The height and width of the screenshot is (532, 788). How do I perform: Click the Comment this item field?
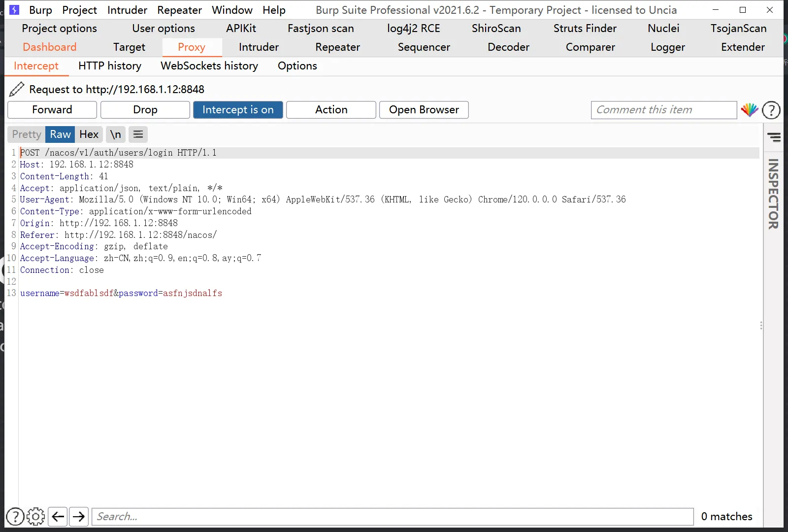click(663, 110)
